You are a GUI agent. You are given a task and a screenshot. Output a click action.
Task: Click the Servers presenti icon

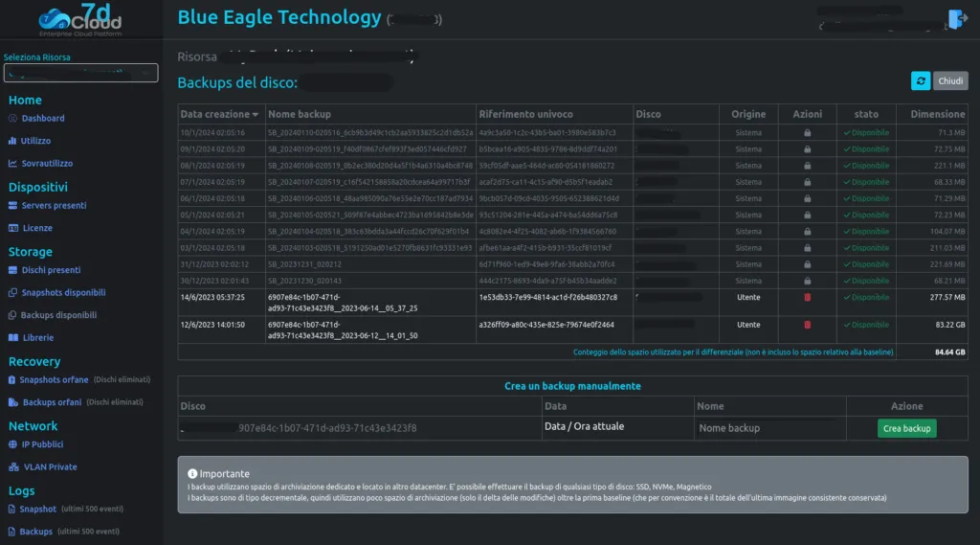[12, 205]
